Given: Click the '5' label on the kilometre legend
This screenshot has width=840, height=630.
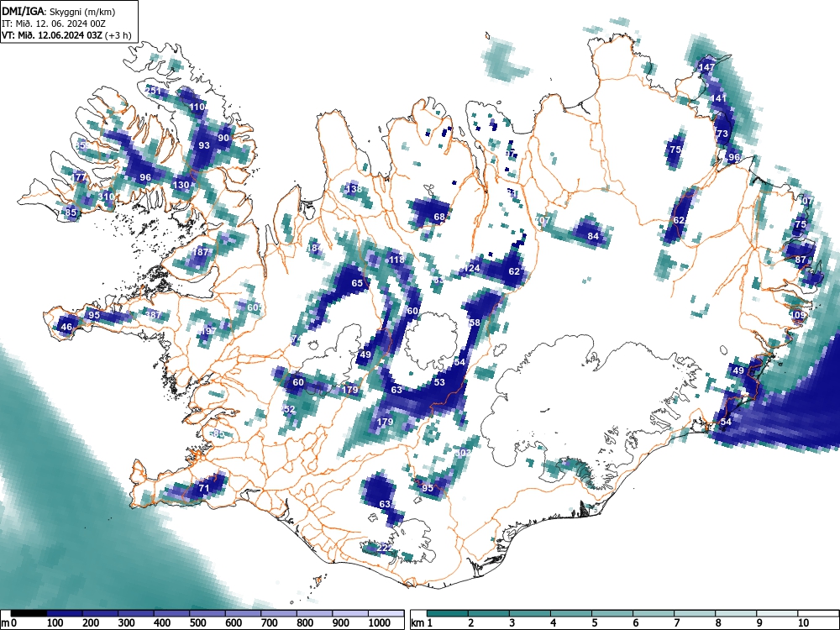Looking at the screenshot, I should (594, 622).
